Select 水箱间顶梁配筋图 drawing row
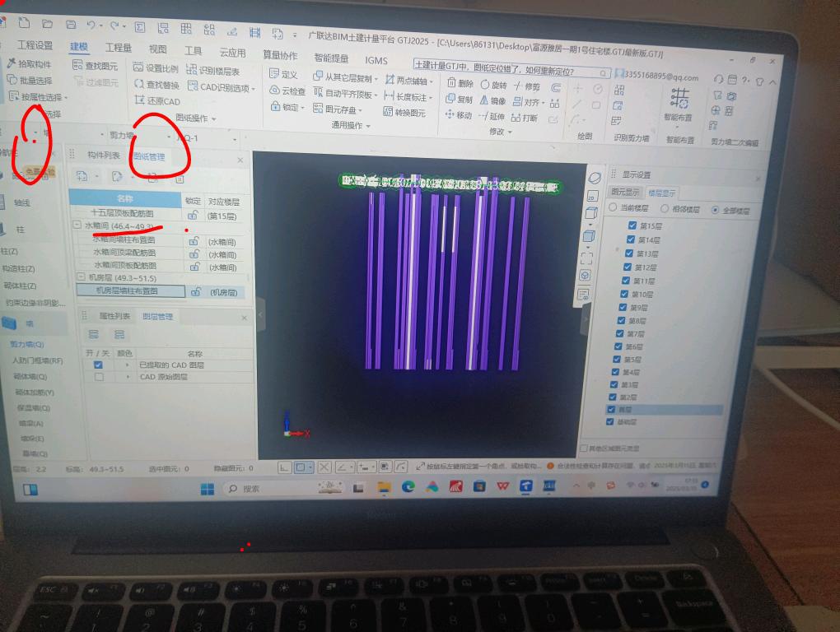 (125, 253)
